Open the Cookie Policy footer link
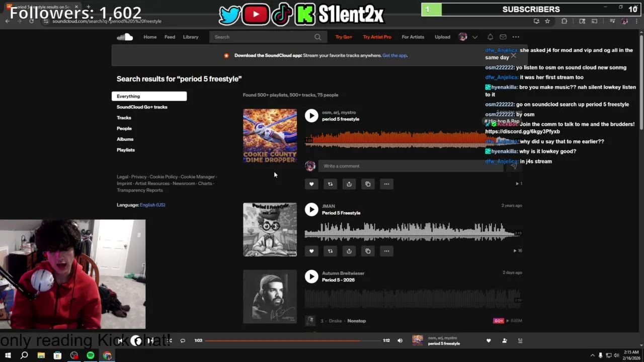This screenshot has height=362, width=644. [x=164, y=177]
